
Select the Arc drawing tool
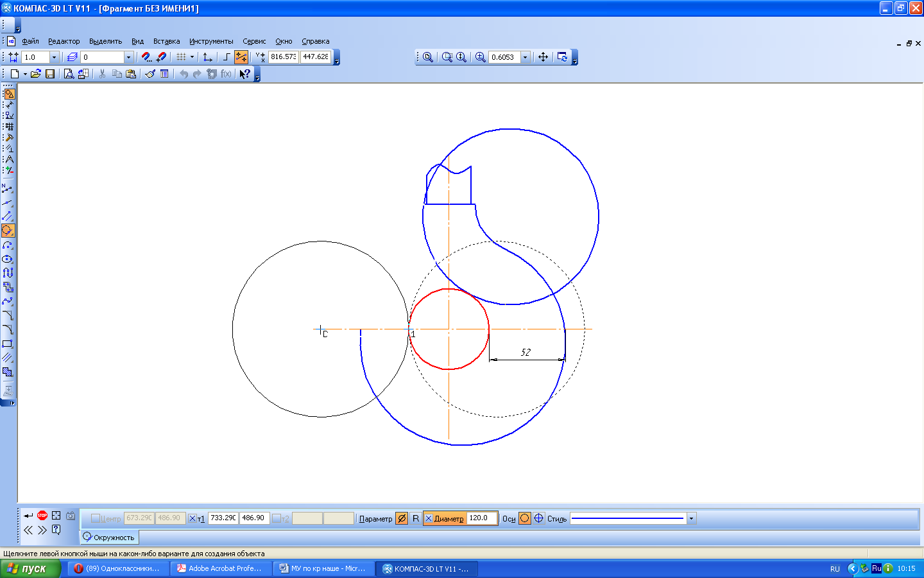(x=8, y=245)
